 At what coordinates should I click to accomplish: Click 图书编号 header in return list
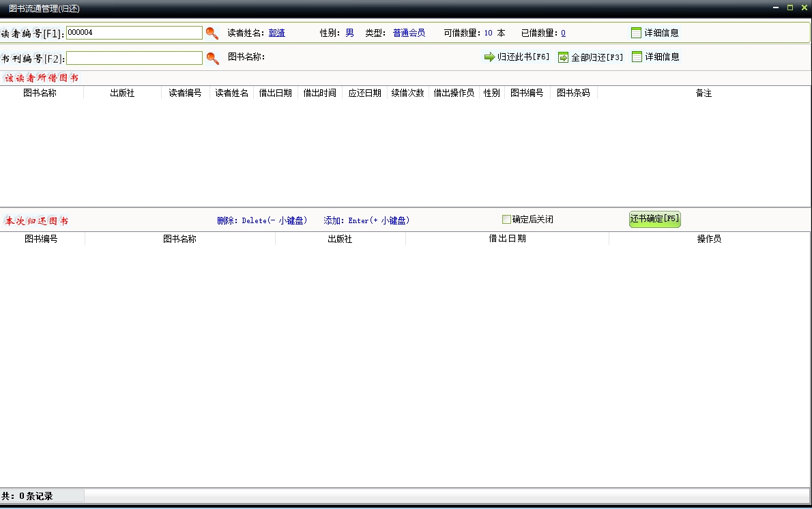coord(41,239)
